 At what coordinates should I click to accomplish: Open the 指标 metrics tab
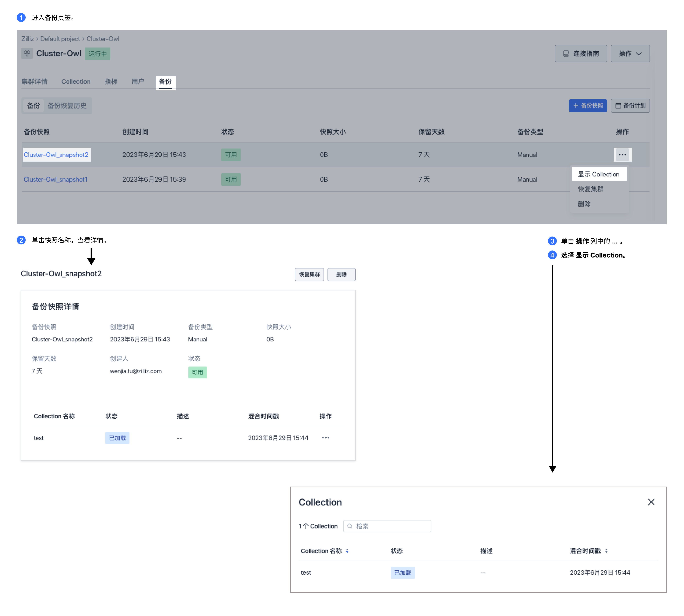pos(111,82)
